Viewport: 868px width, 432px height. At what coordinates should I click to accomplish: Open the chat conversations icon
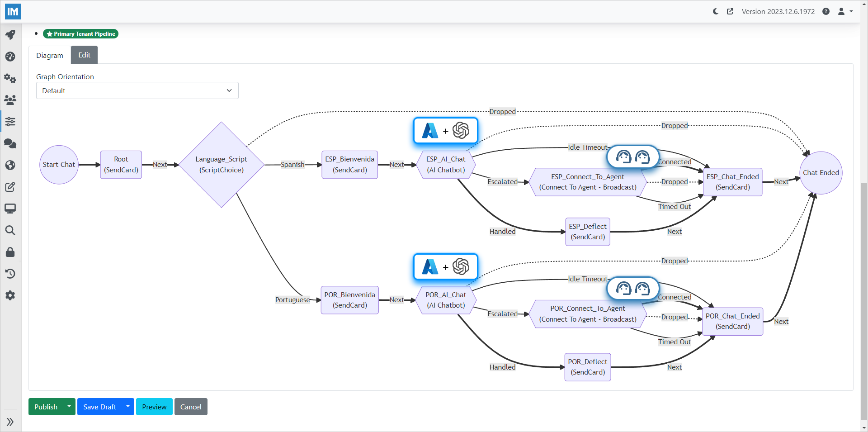[10, 143]
